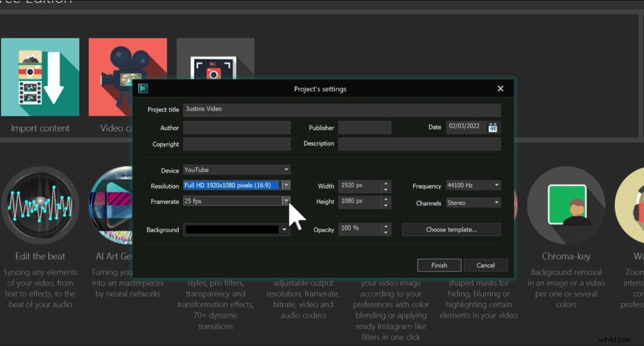
Task: Click the Copyright input field
Action: point(236,144)
